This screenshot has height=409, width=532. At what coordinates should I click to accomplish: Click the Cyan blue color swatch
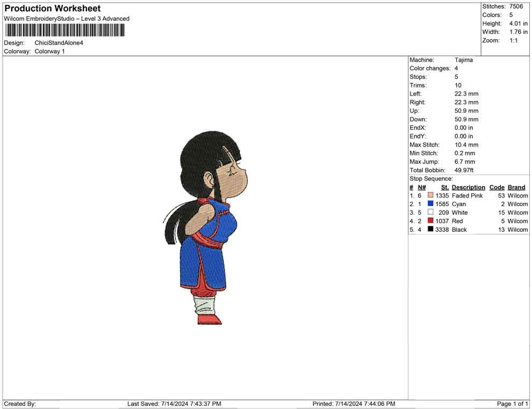pyautogui.click(x=430, y=203)
